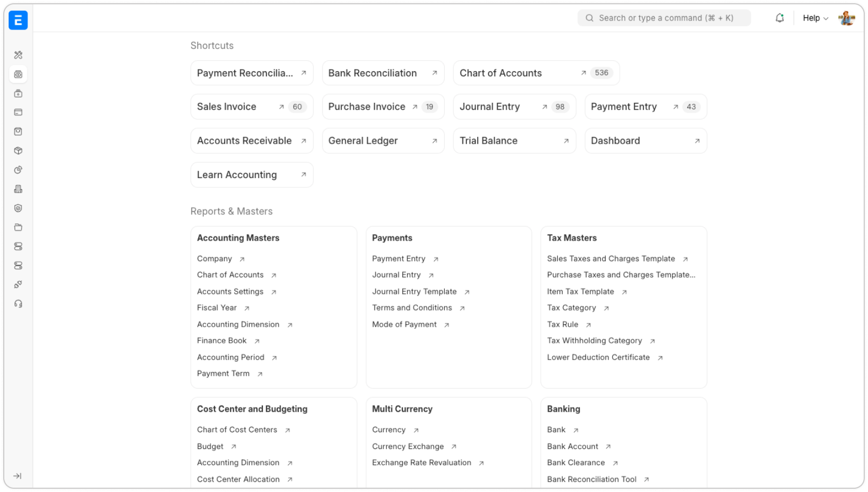Open the Help dropdown menu
868x492 pixels.
pyautogui.click(x=815, y=18)
